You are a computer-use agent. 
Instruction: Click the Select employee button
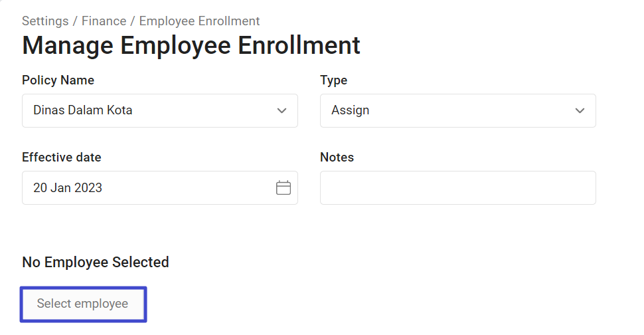click(84, 304)
